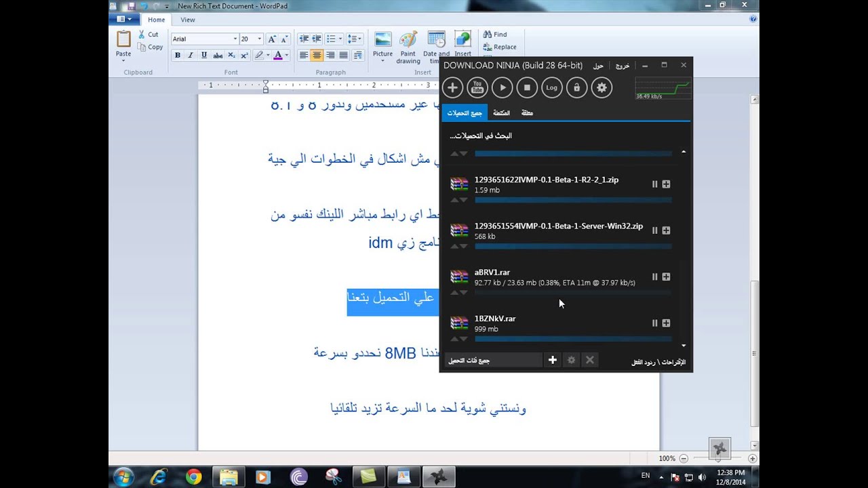This screenshot has height=488, width=868.
Task: Click the WinRAR icon of aBRV1.rar
Action: [460, 277]
